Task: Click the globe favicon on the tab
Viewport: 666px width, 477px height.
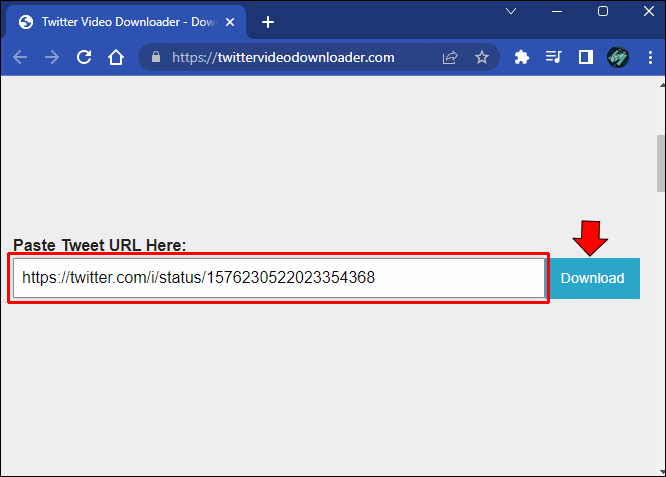Action: [x=26, y=22]
